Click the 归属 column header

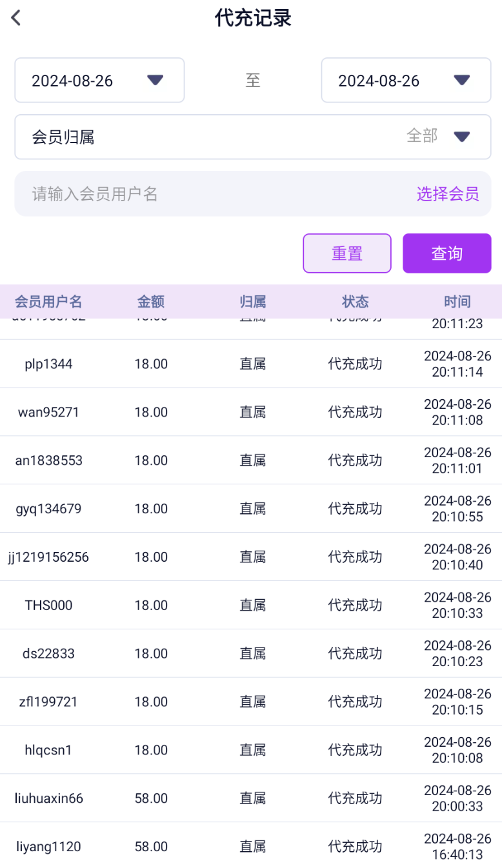(x=253, y=301)
